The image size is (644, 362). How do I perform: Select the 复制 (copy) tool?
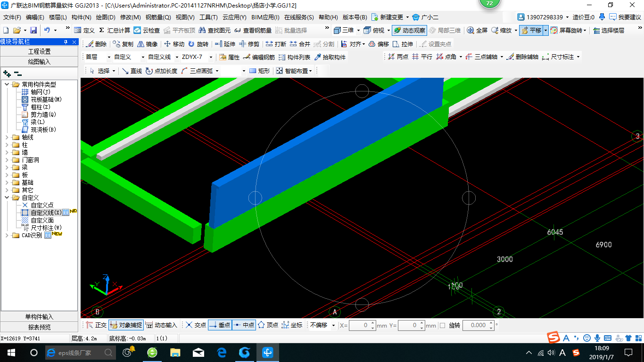click(x=123, y=44)
